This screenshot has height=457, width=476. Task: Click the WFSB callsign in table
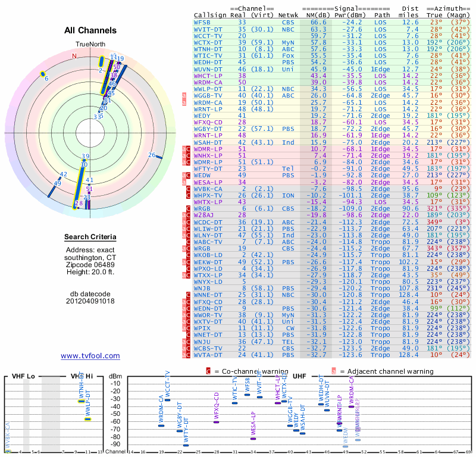click(202, 23)
